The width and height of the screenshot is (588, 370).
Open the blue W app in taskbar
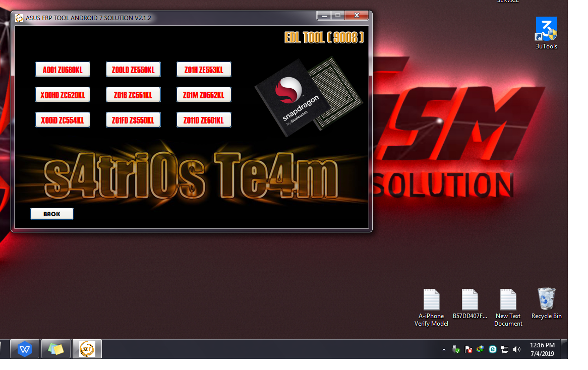tap(25, 349)
